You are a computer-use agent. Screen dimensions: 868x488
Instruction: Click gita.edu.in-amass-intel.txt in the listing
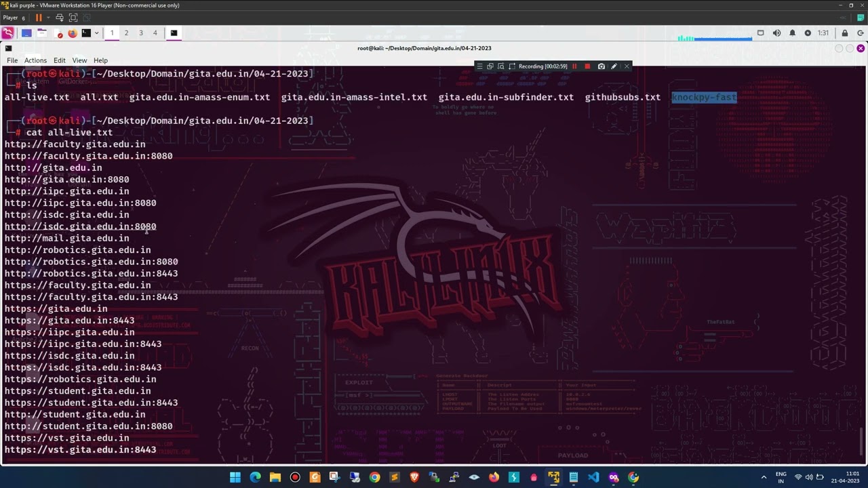tap(354, 97)
